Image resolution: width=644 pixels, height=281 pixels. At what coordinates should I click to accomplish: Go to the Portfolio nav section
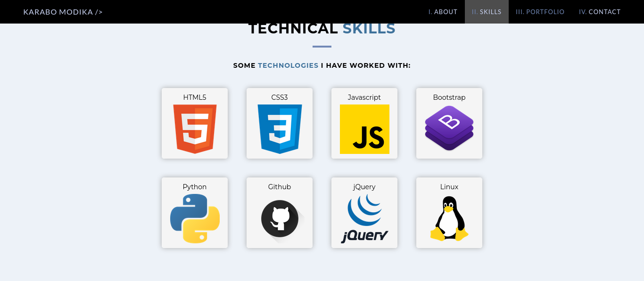540,12
